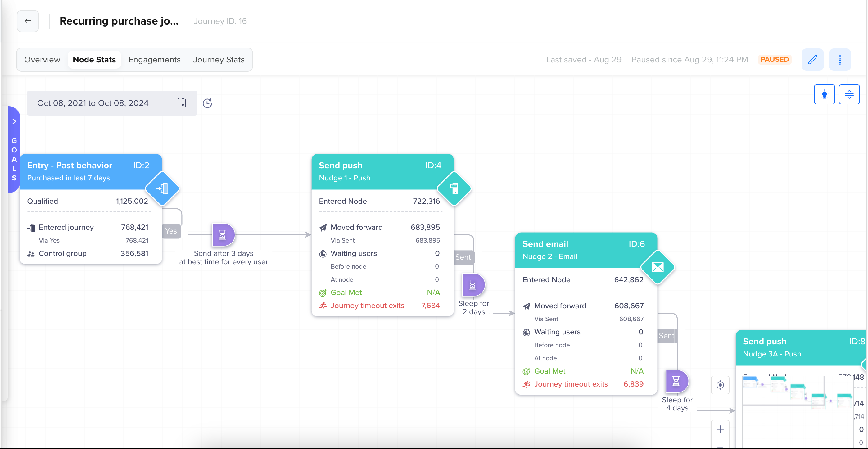This screenshot has width=868, height=449.
Task: Click the journey minimap thumbnail
Action: coord(798,412)
